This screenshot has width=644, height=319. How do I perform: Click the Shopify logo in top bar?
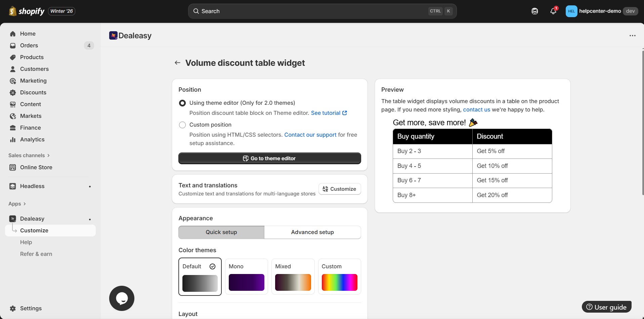(12, 11)
